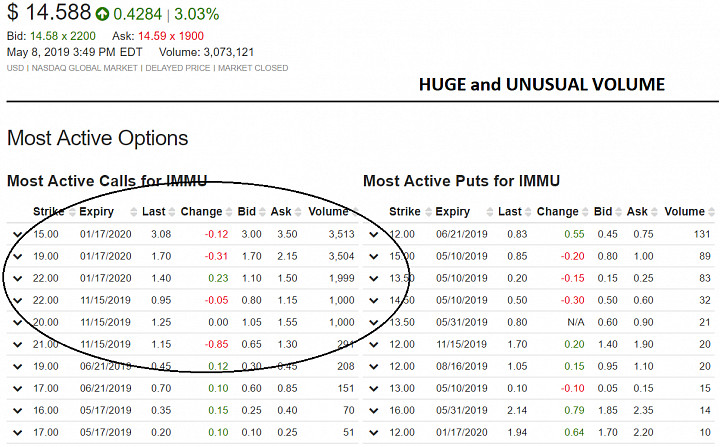Click the $ 14.588 stock price

click(49, 12)
